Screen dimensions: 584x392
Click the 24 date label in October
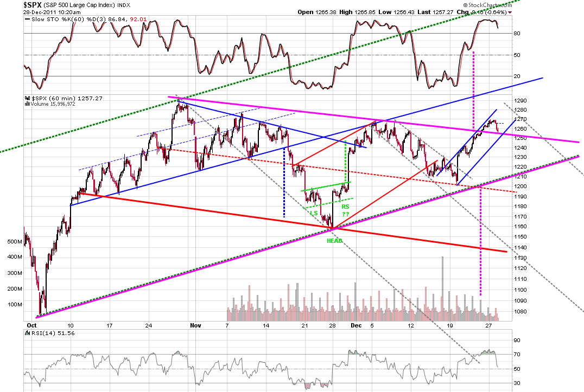coord(148,326)
